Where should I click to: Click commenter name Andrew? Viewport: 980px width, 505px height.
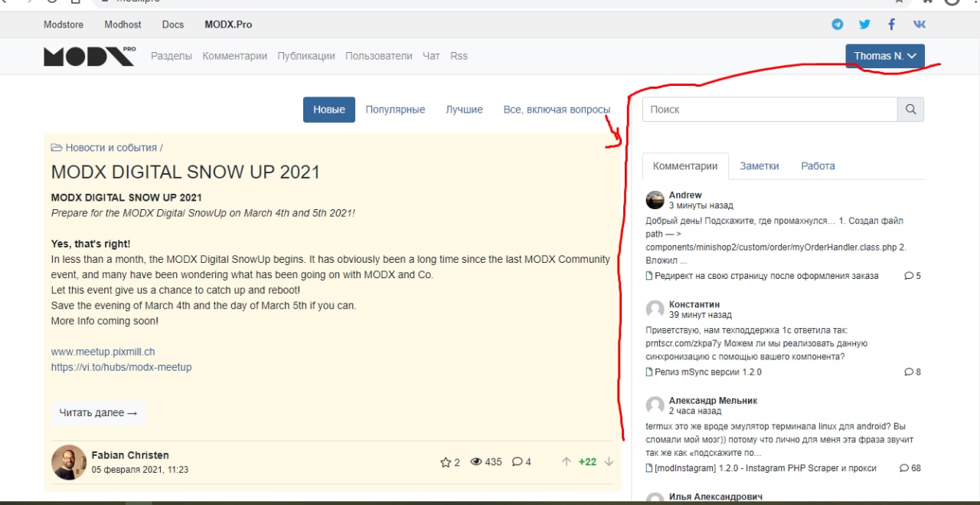coord(685,195)
